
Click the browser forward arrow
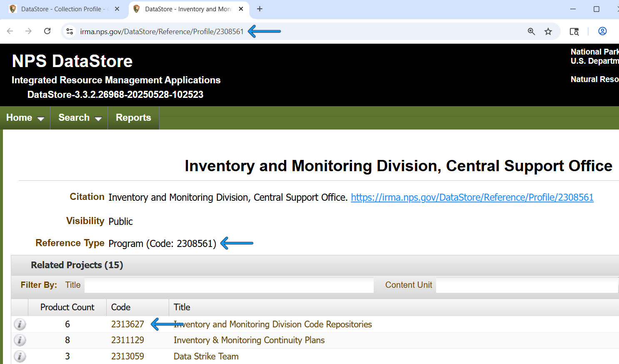(x=28, y=31)
